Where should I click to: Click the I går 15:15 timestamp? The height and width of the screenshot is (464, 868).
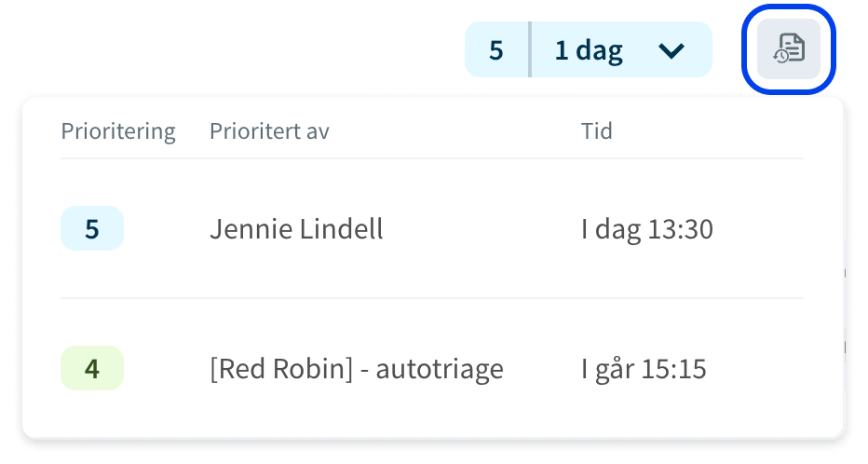(x=644, y=369)
